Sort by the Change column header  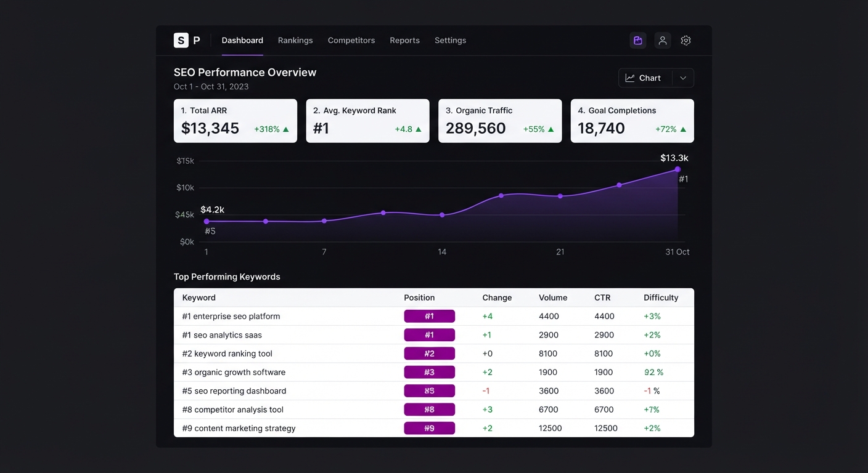tap(497, 297)
